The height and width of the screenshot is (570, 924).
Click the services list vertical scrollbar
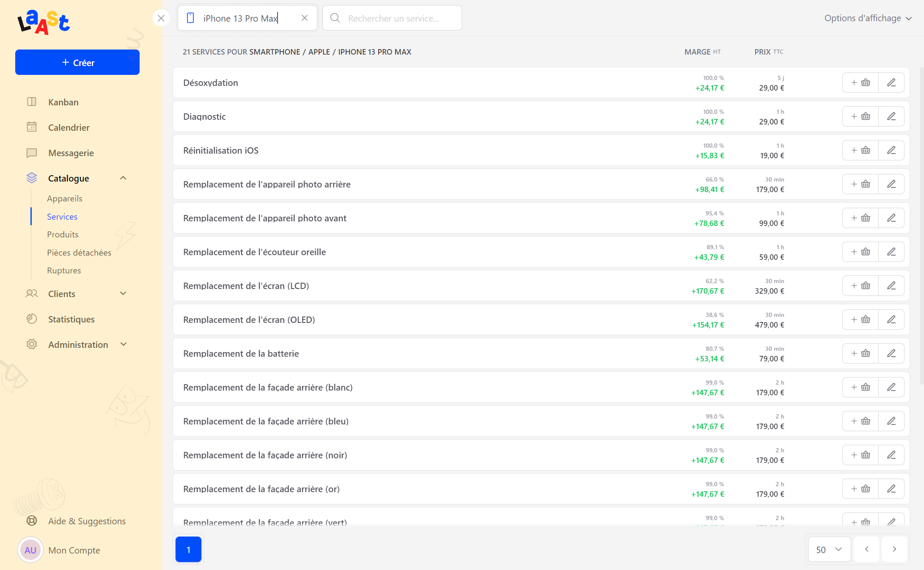(921, 226)
